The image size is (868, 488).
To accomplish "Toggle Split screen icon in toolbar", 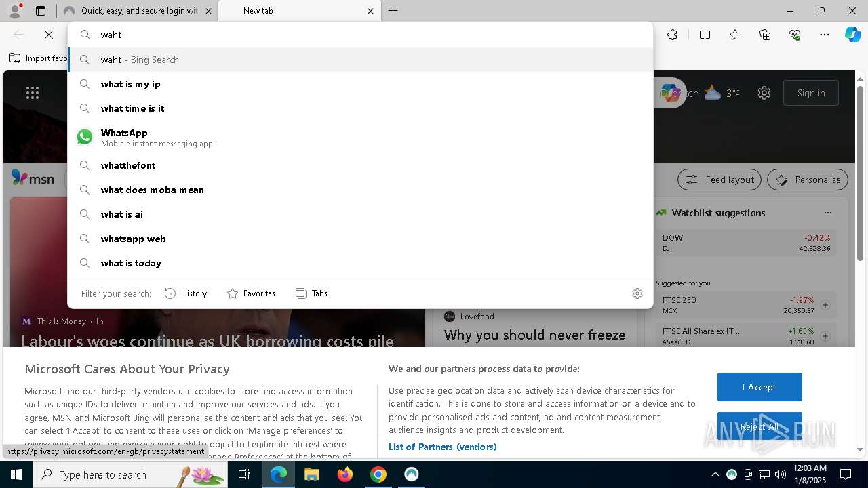I will (705, 35).
